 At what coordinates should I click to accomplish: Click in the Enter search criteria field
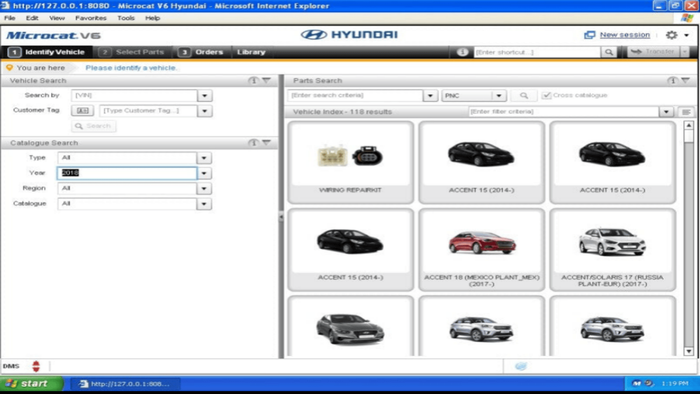(355, 95)
